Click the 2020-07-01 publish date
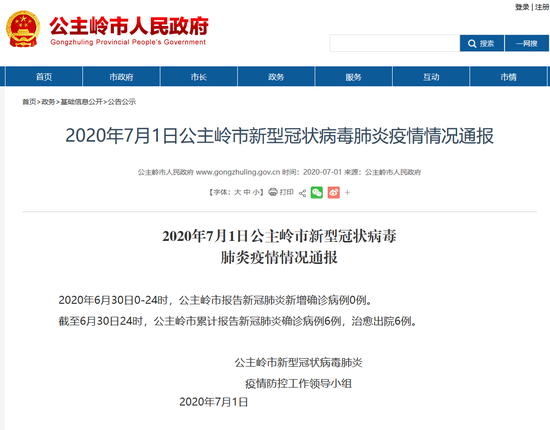The image size is (550, 430). [x=322, y=172]
